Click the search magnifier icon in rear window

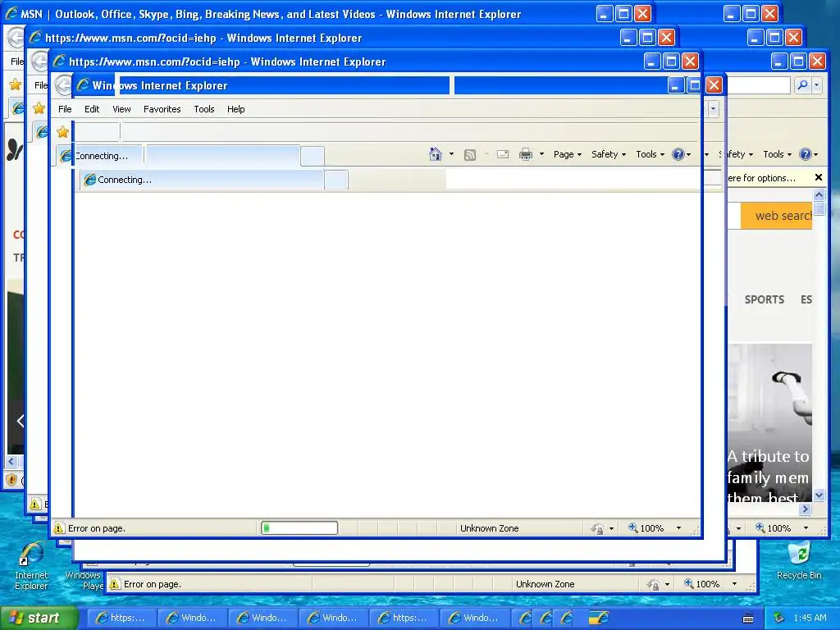(x=802, y=84)
